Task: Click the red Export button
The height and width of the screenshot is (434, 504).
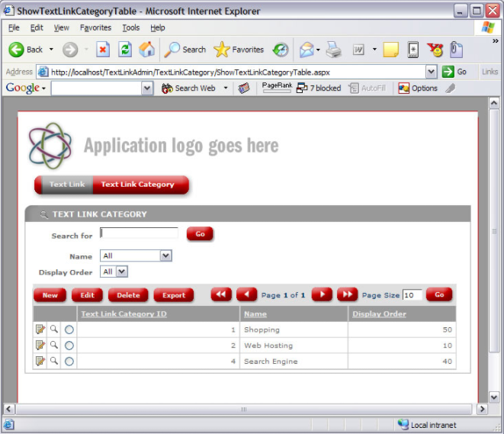Action: click(x=174, y=295)
